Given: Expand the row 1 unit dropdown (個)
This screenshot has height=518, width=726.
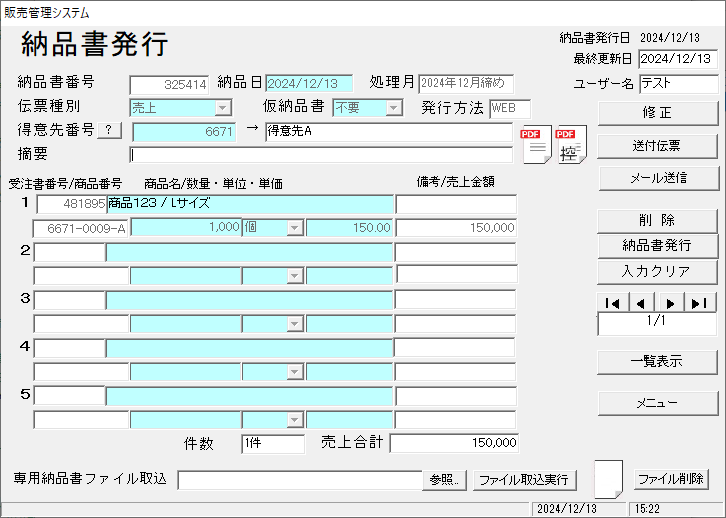Looking at the screenshot, I should coord(294,228).
